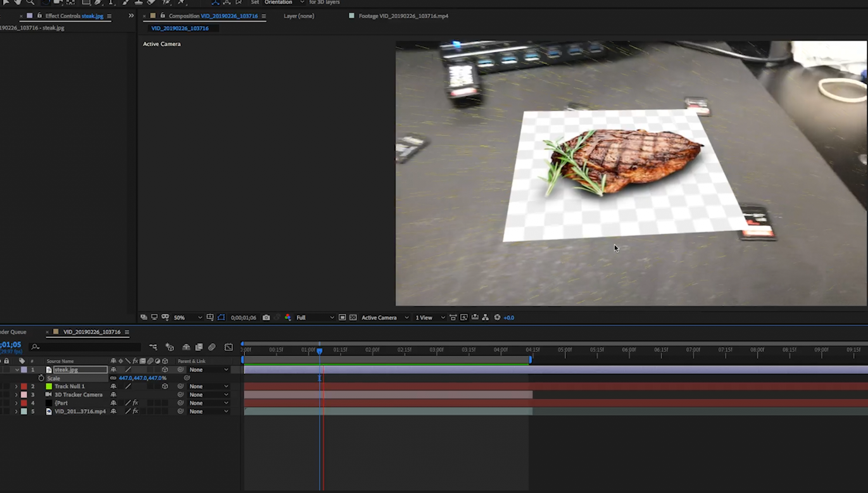Image resolution: width=868 pixels, height=493 pixels.
Task: Toggle the transparency grid in viewer
Action: pyautogui.click(x=353, y=318)
